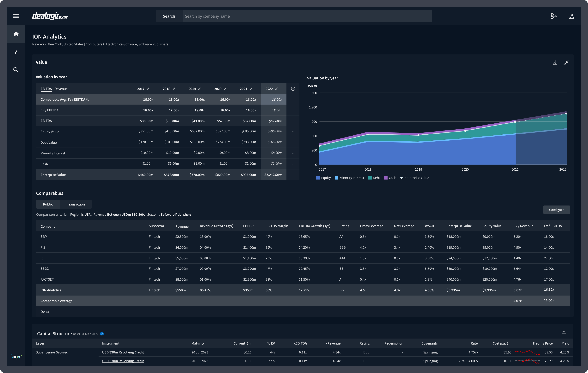Click the sidebar search magnifier icon

coord(16,70)
